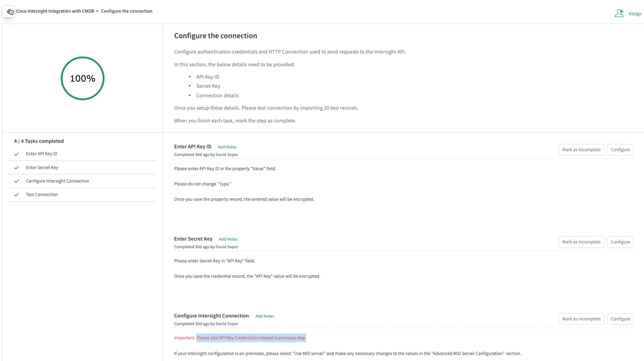Mark Enter API Key ID as Incomplete
This screenshot has height=361, width=644.
pyautogui.click(x=581, y=150)
